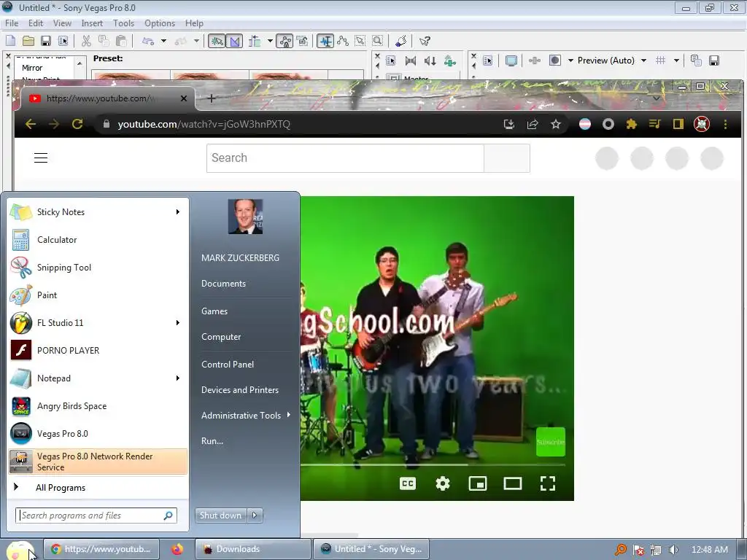Open the File menu in Vegas

tap(12, 23)
